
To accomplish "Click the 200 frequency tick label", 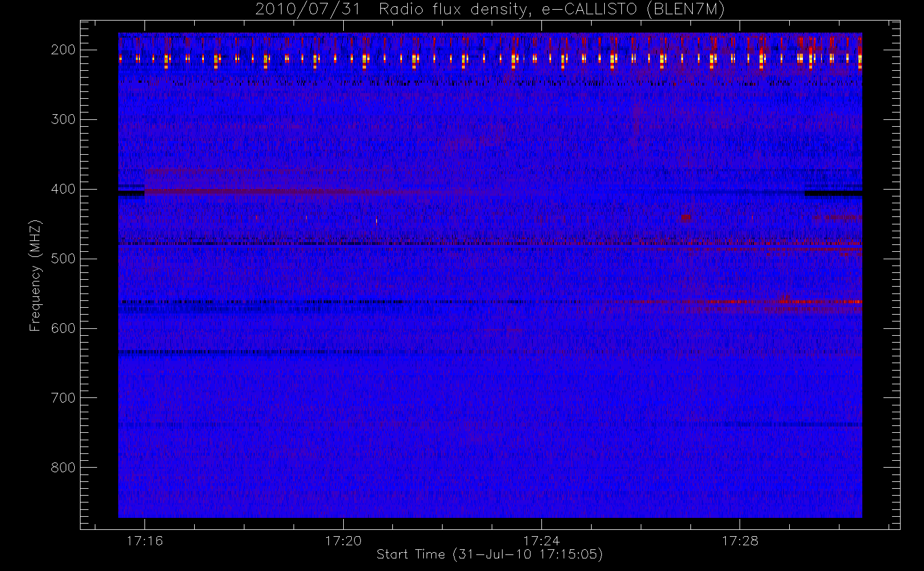I will (x=63, y=50).
